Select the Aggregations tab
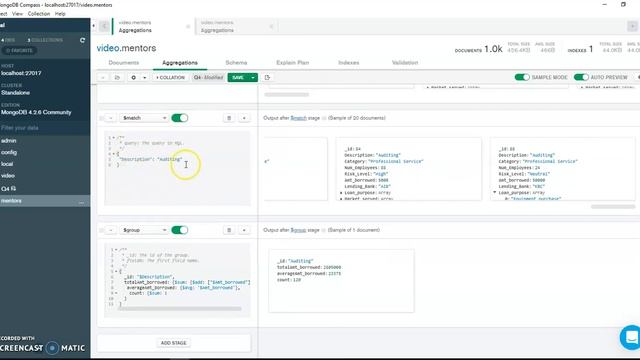This screenshot has width=640, height=360. [180, 62]
